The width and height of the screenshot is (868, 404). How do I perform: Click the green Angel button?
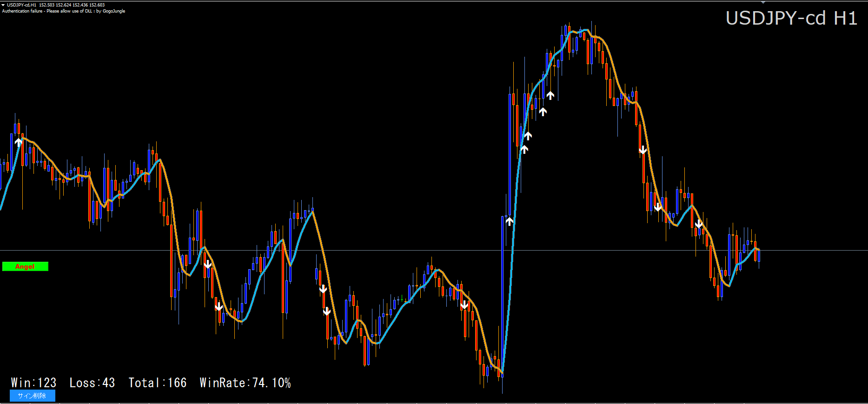click(x=25, y=266)
